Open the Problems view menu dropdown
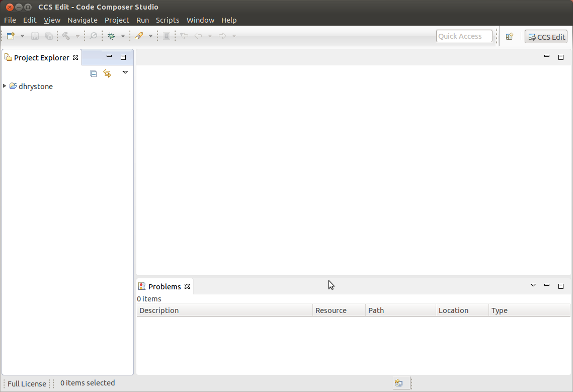This screenshot has width=573, height=392. [x=533, y=285]
